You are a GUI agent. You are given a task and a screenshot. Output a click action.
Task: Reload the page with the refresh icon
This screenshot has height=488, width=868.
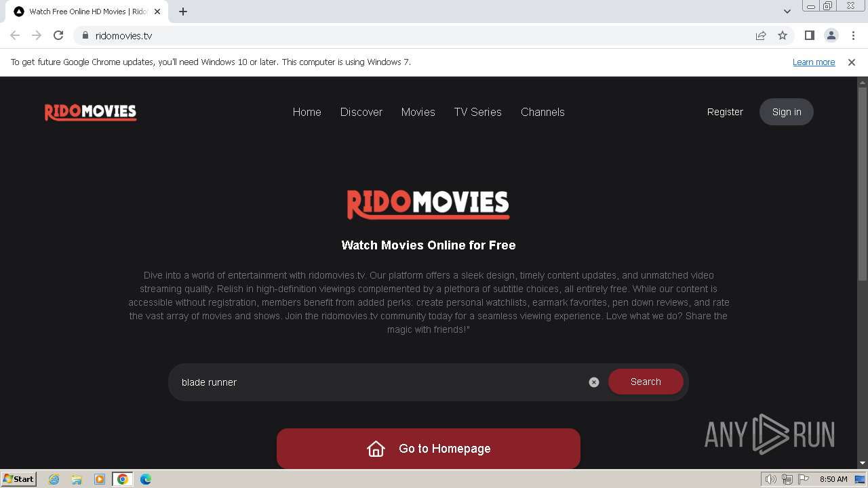point(58,35)
